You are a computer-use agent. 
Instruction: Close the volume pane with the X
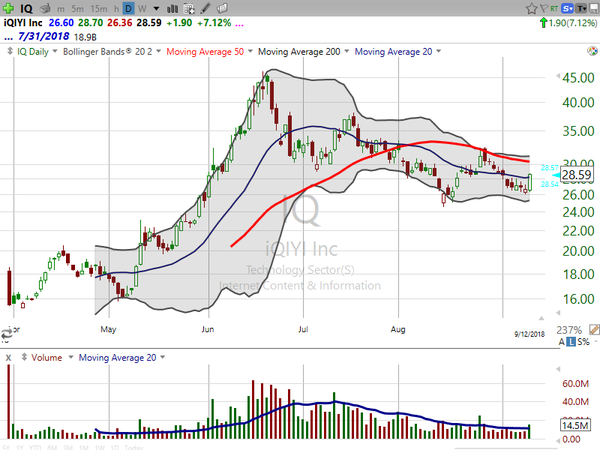point(8,357)
